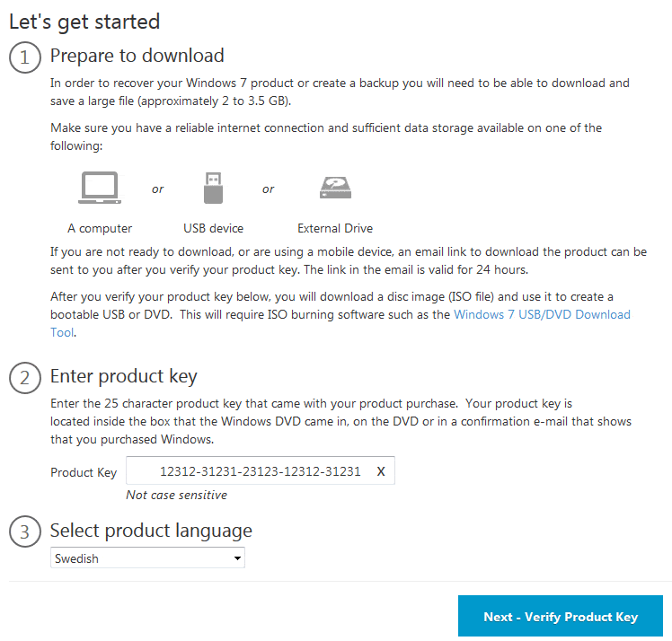Open the Swedish language dropdown
The image size is (672, 641).
147,558
